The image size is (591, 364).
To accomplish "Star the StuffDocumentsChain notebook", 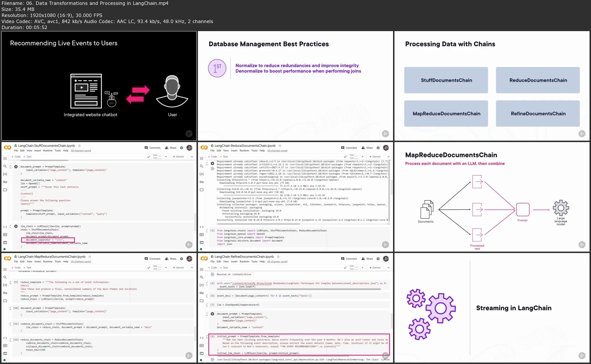I will coord(79,146).
